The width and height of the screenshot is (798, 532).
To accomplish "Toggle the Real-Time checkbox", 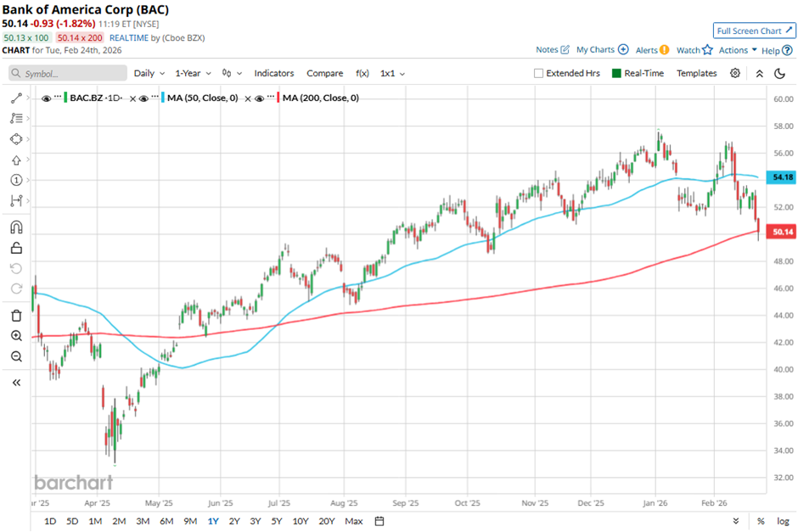I will [x=616, y=73].
